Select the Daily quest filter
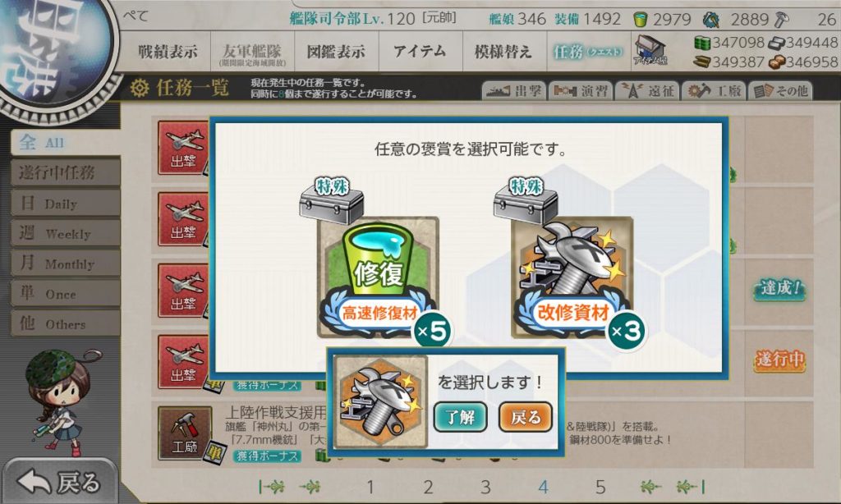This screenshot has height=504, width=841. coord(66,204)
